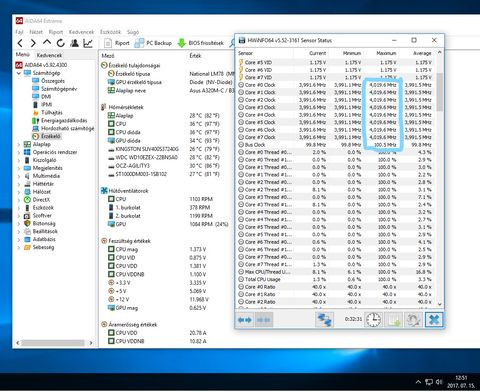Refresh the AIDA64 page with the circular arrow
This screenshot has height=392, width=480.
point(61,43)
